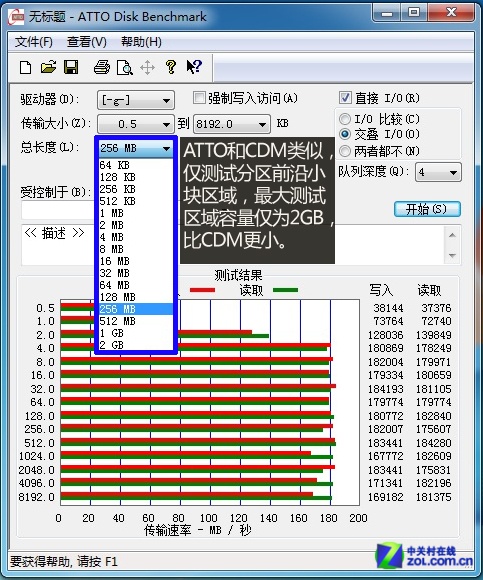Click the description box scroll down arrow
Image resolution: width=483 pixels, height=580 pixels.
click(x=452, y=255)
